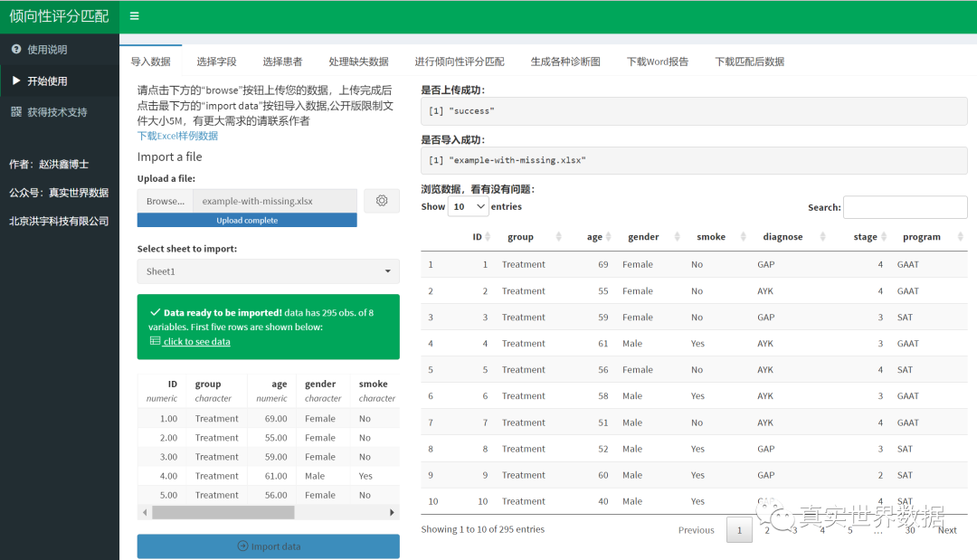Click "Showing 1 to 10 of 295 entries" text

482,529
